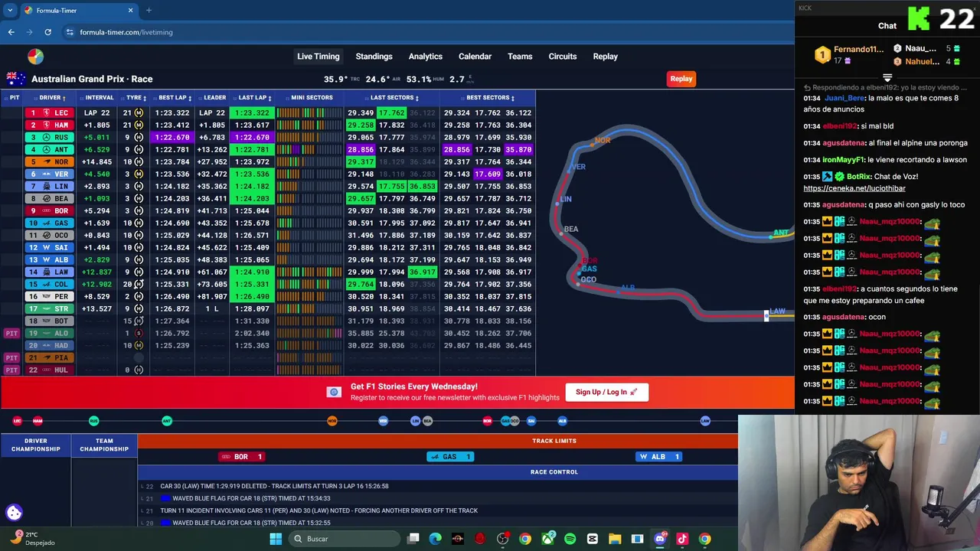Close the Formula-Timer browser tab
Viewport: 980px width, 551px height.
coord(130,10)
